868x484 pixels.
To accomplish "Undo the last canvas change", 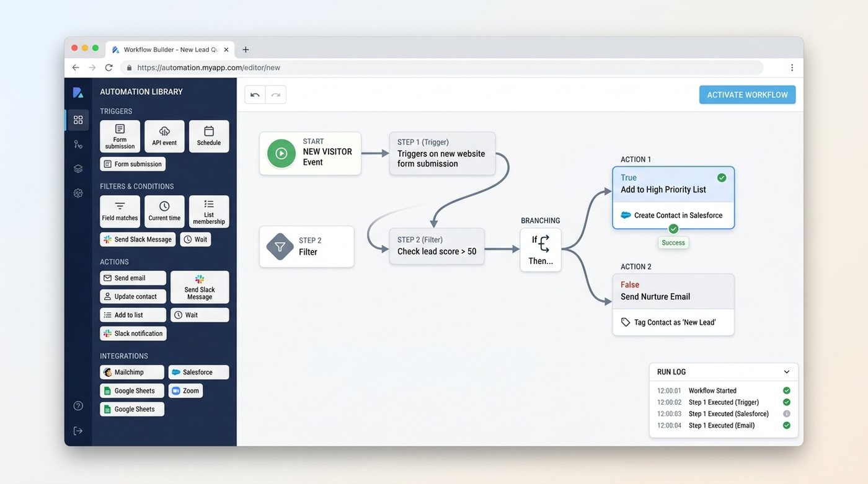I will tap(255, 95).
